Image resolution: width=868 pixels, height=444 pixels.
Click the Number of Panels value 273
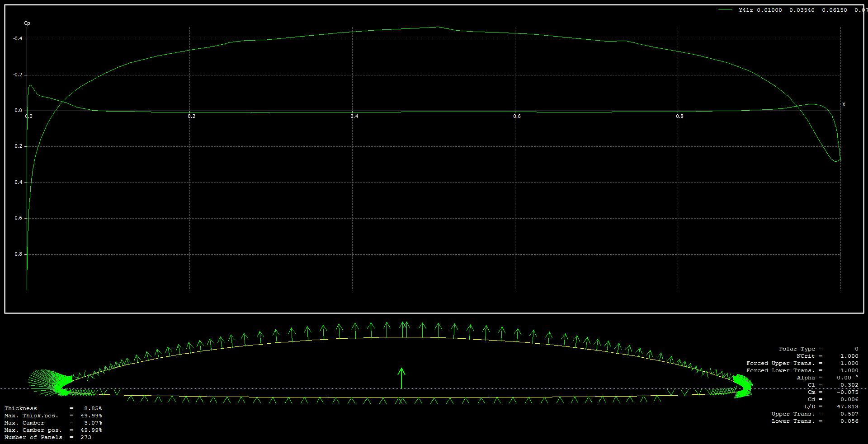tap(85, 437)
